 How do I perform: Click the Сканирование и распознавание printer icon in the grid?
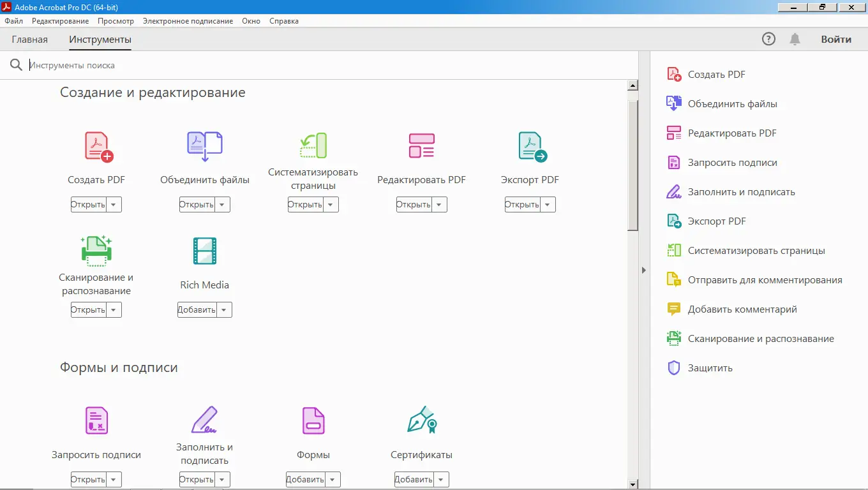point(96,251)
